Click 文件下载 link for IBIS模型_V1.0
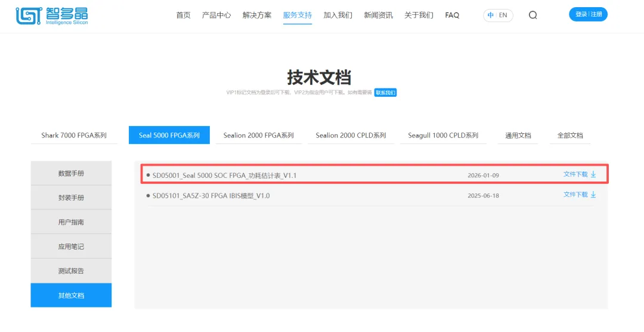Image resolution: width=644 pixels, height=332 pixels. coord(575,195)
